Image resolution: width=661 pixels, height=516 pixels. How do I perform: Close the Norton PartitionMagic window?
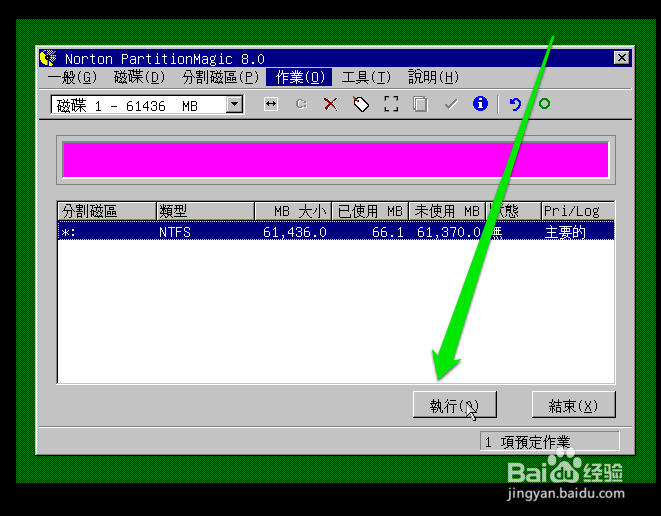(x=621, y=58)
